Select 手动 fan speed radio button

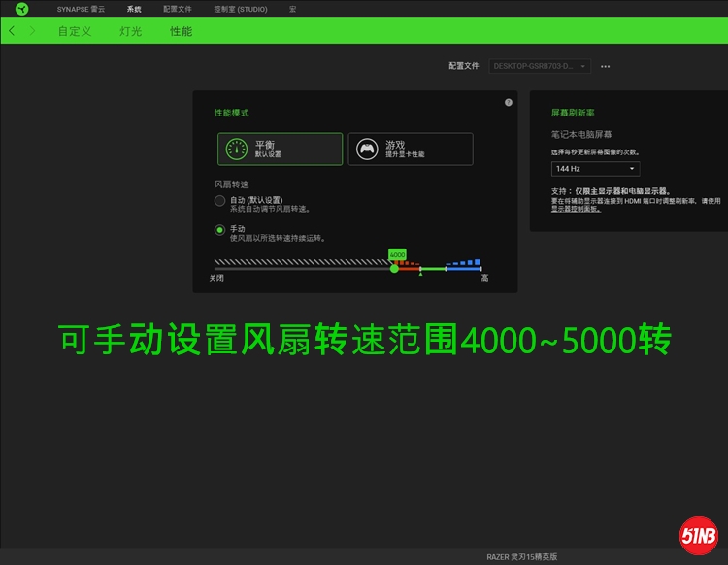point(219,230)
